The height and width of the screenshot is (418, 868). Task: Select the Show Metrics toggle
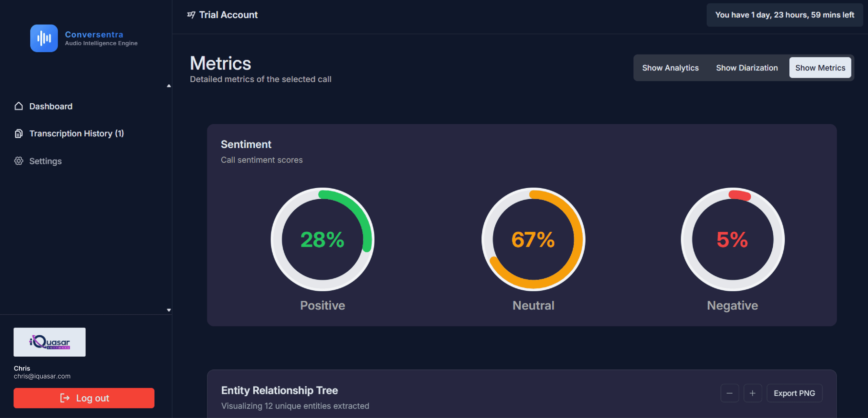click(820, 68)
